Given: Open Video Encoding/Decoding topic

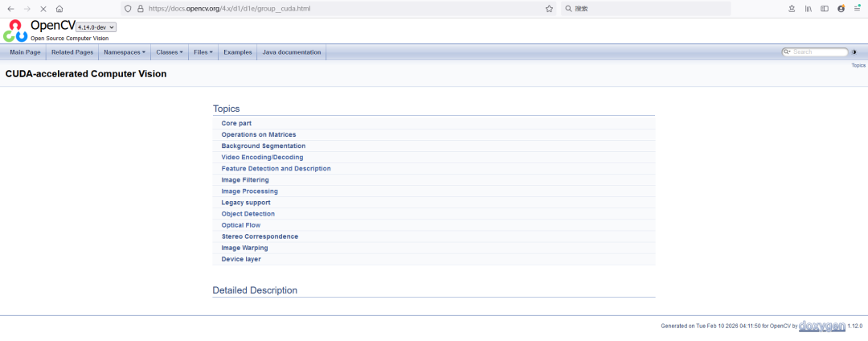Looking at the screenshot, I should pyautogui.click(x=262, y=157).
